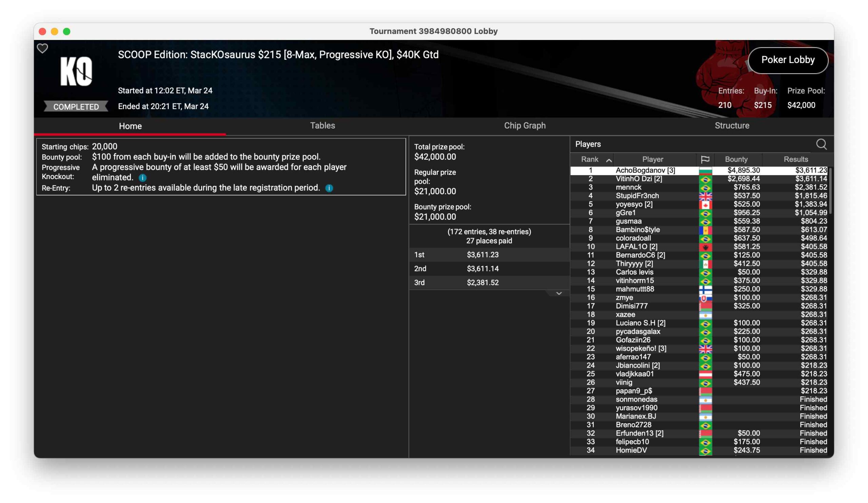
Task: Open the Structure tab
Action: tap(732, 126)
